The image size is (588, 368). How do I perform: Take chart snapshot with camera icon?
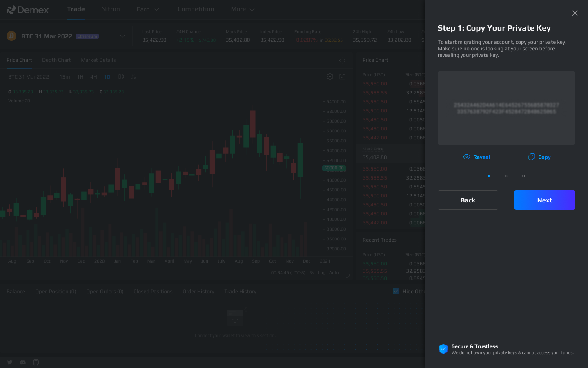click(x=342, y=76)
